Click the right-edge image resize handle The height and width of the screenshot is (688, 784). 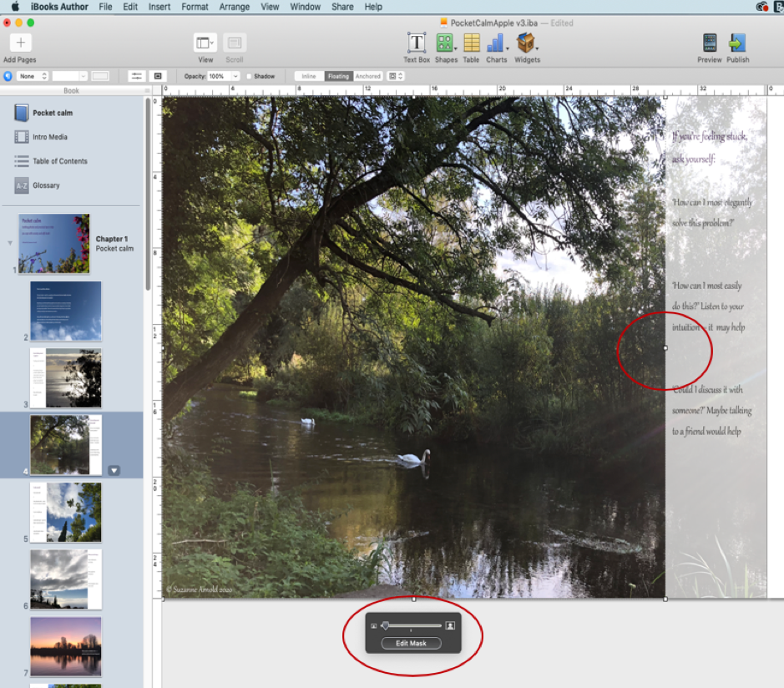point(665,348)
